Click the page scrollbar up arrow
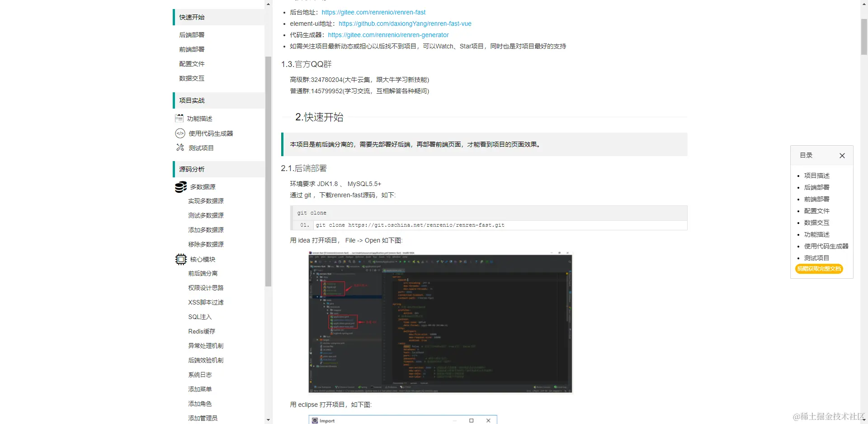This screenshot has width=868, height=424. 864,4
